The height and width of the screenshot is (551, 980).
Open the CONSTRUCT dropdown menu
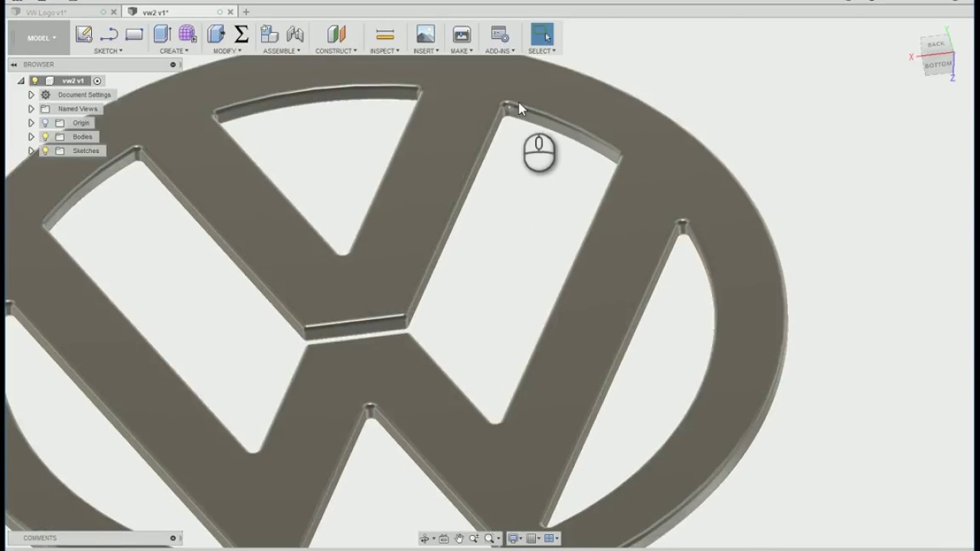pos(336,51)
